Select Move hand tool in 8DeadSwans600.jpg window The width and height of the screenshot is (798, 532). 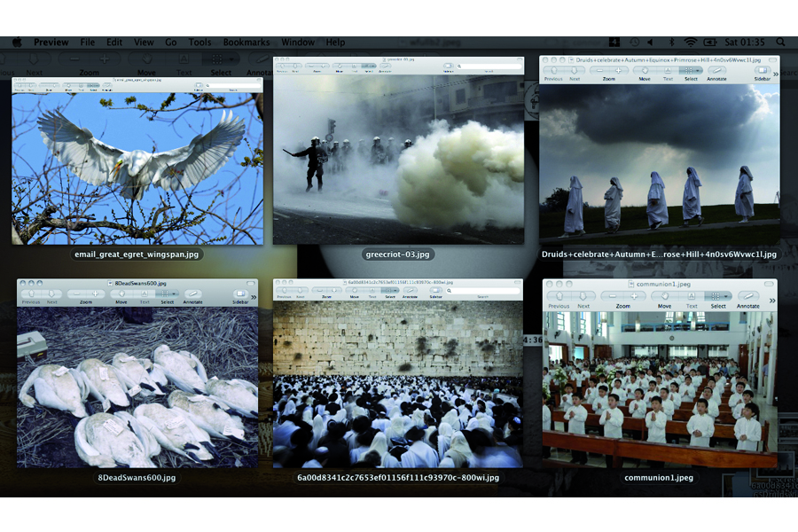(x=121, y=293)
